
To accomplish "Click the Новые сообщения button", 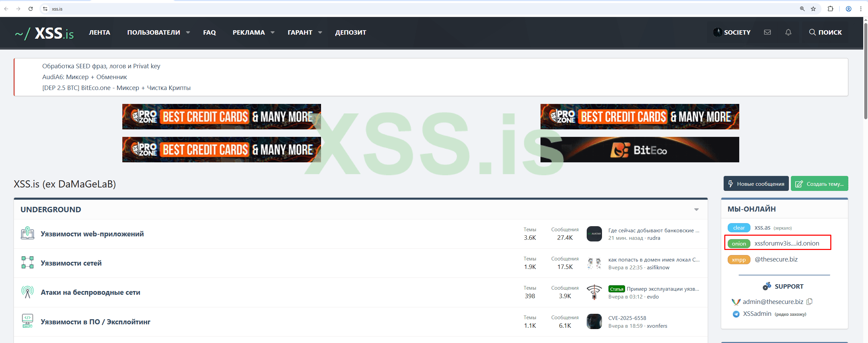I will click(756, 184).
